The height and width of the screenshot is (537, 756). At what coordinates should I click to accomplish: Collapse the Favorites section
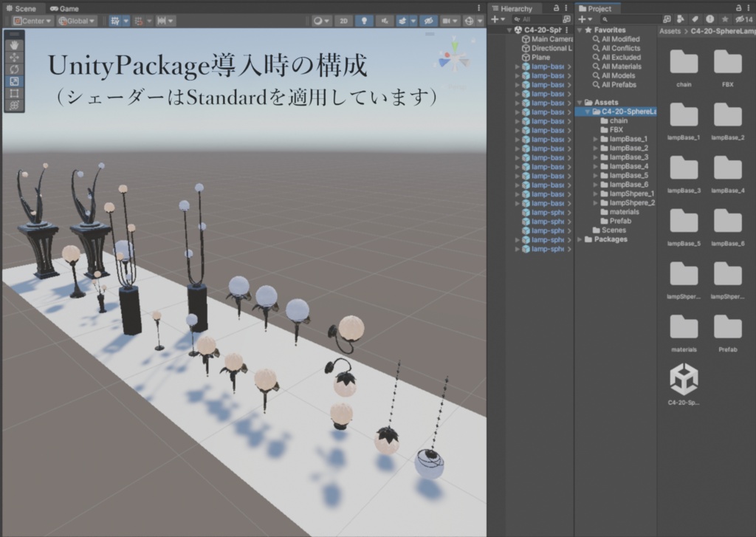pyautogui.click(x=580, y=30)
